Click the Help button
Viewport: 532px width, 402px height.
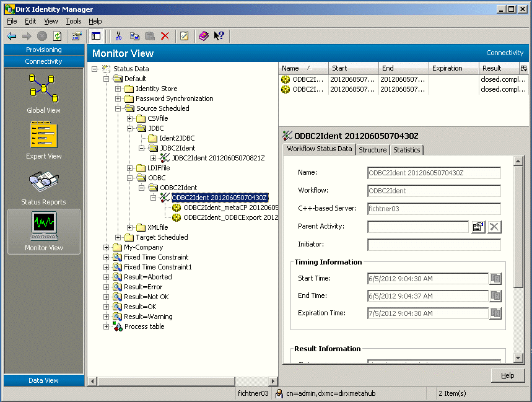(507, 375)
